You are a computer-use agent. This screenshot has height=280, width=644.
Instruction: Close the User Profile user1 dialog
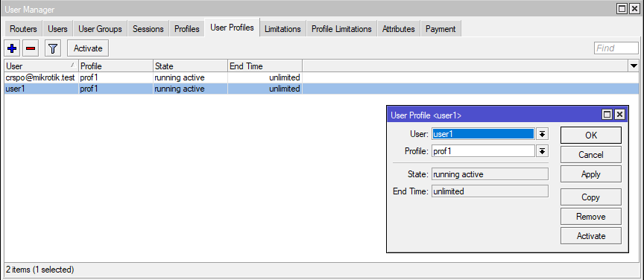(619, 115)
